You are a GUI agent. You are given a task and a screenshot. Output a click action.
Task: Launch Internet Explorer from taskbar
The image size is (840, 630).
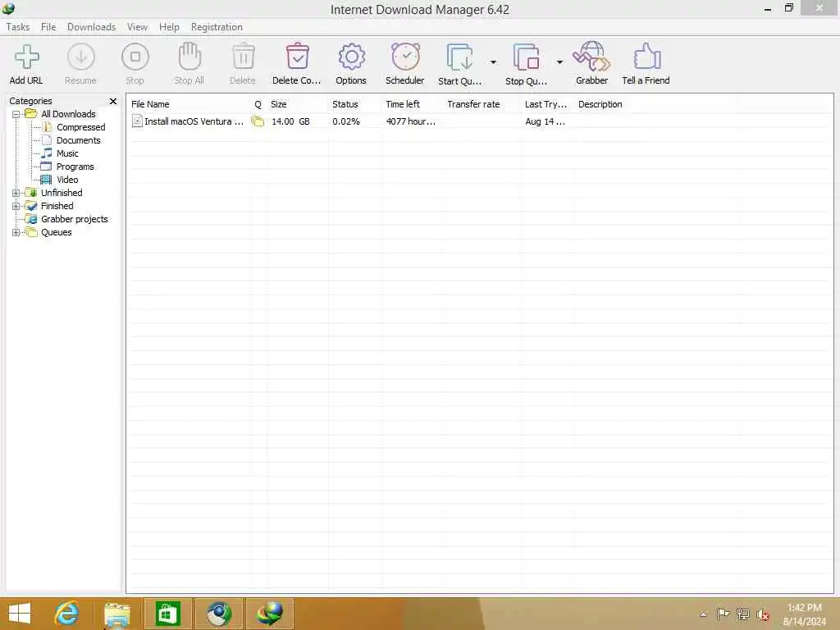(67, 614)
